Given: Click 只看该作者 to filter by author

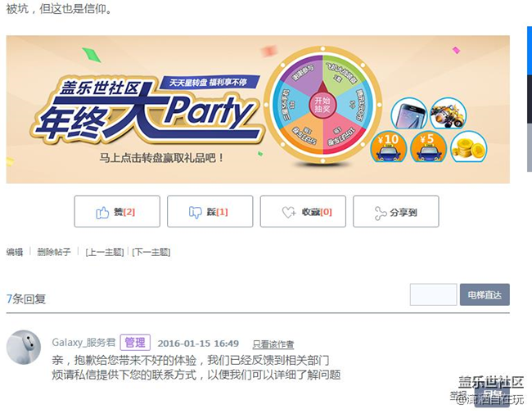Looking at the screenshot, I should pyautogui.click(x=273, y=344).
